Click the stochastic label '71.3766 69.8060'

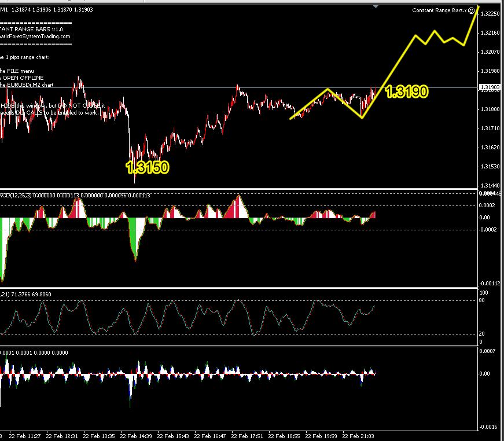(x=31, y=294)
